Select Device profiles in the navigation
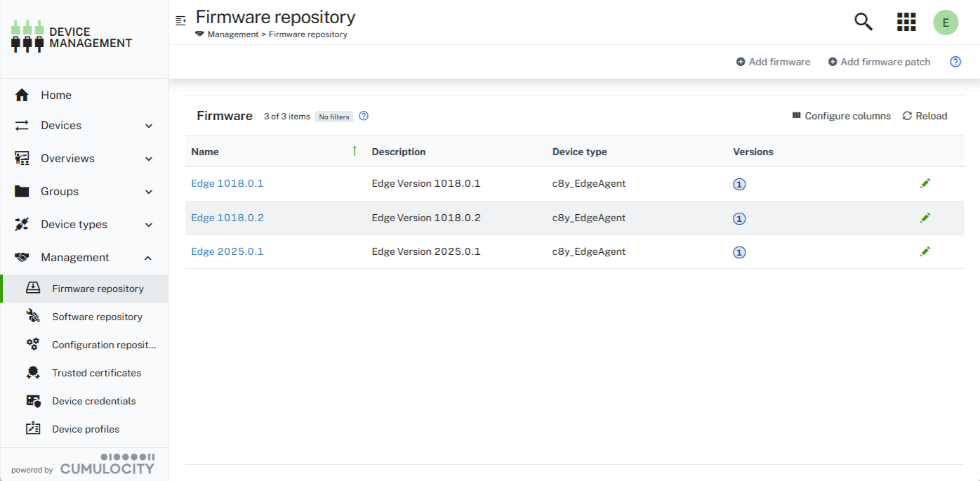The image size is (980, 481). pos(33,428)
